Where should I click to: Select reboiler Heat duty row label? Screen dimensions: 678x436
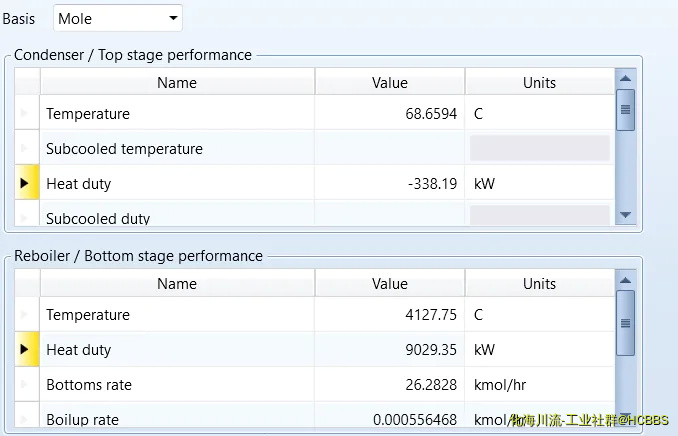pyautogui.click(x=78, y=349)
